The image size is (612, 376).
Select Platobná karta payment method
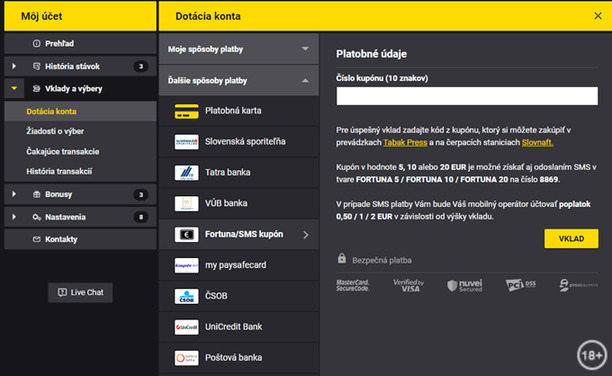[x=239, y=111]
